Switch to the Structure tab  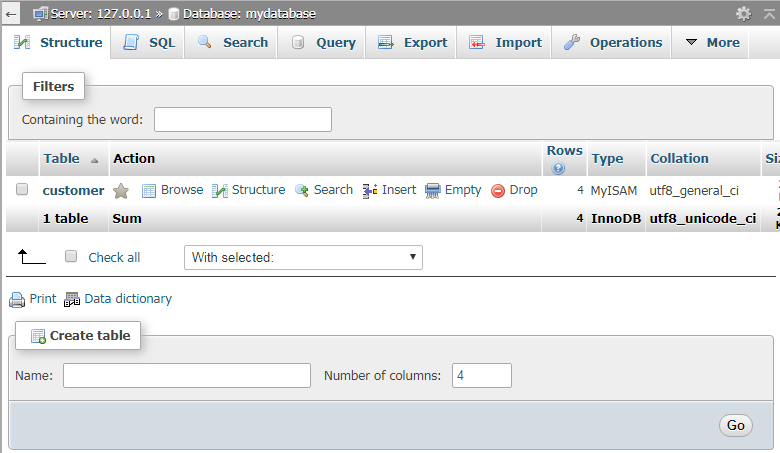coord(56,42)
